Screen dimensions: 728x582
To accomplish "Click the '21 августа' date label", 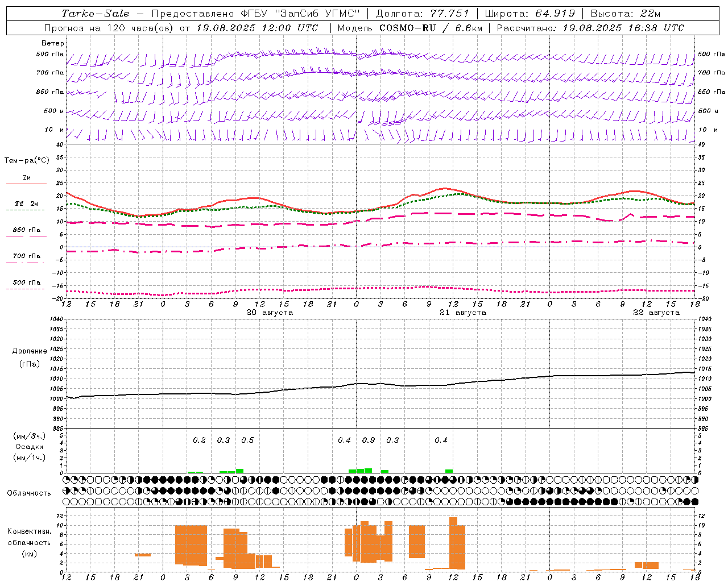I will pos(463,313).
